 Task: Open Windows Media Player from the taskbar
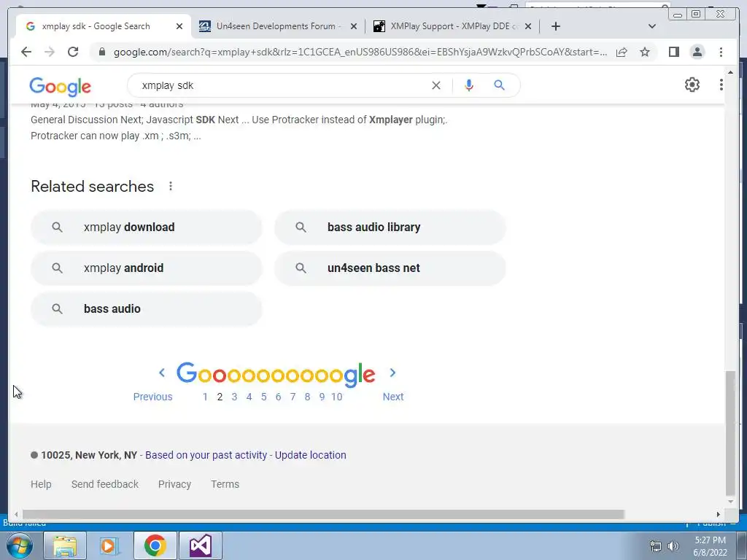pyautogui.click(x=109, y=545)
